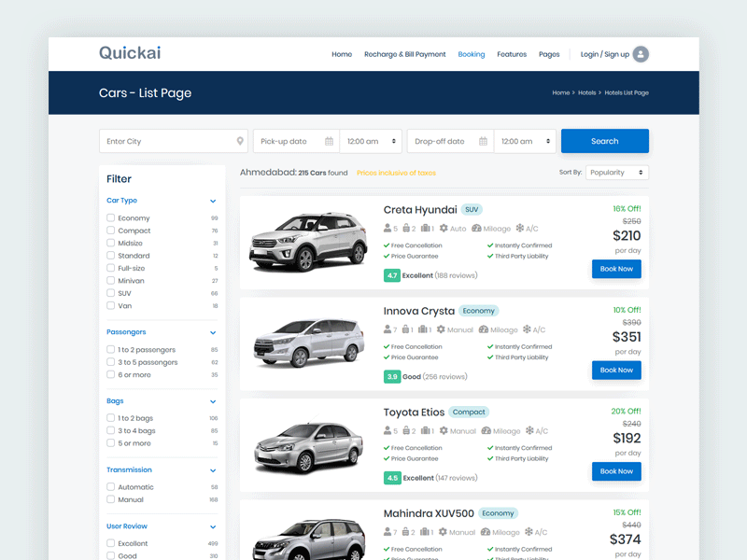Open the Features menu
The height and width of the screenshot is (560, 747).
point(512,54)
